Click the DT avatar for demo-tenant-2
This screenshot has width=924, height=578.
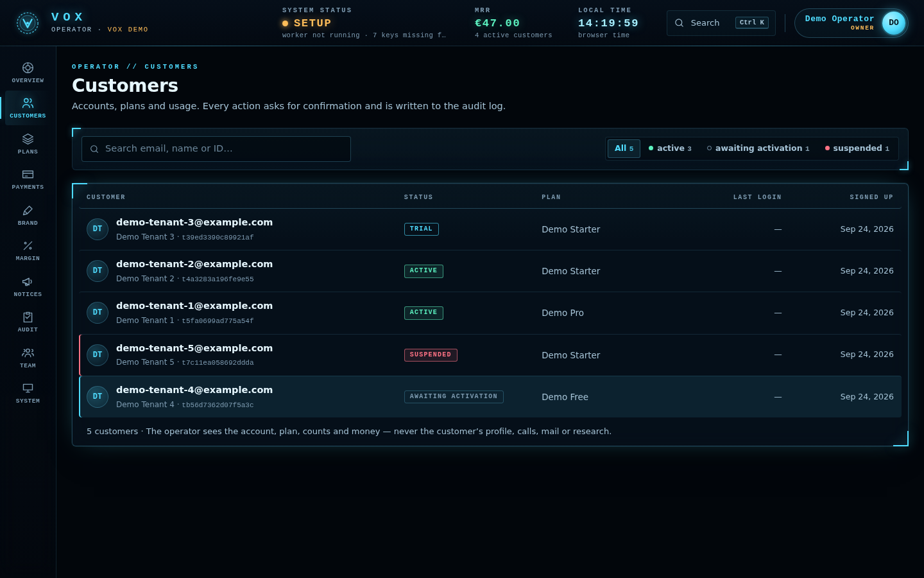point(98,271)
